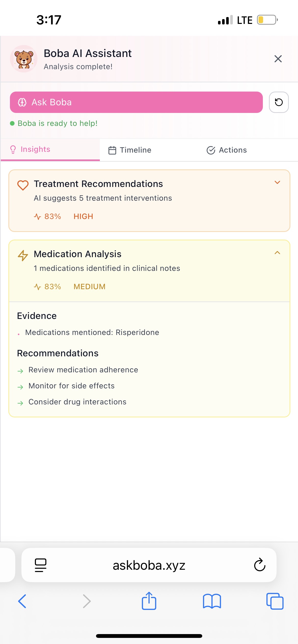Click the regenerate analysis refresh icon

click(x=279, y=102)
